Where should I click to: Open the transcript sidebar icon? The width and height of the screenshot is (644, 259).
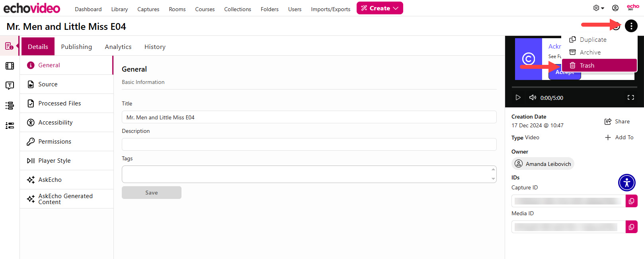[10, 86]
